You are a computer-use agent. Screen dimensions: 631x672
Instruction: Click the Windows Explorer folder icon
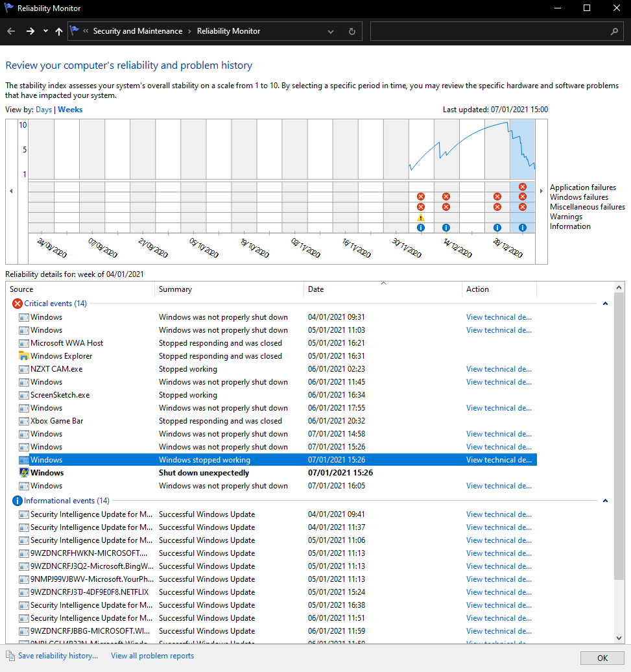[x=23, y=355]
